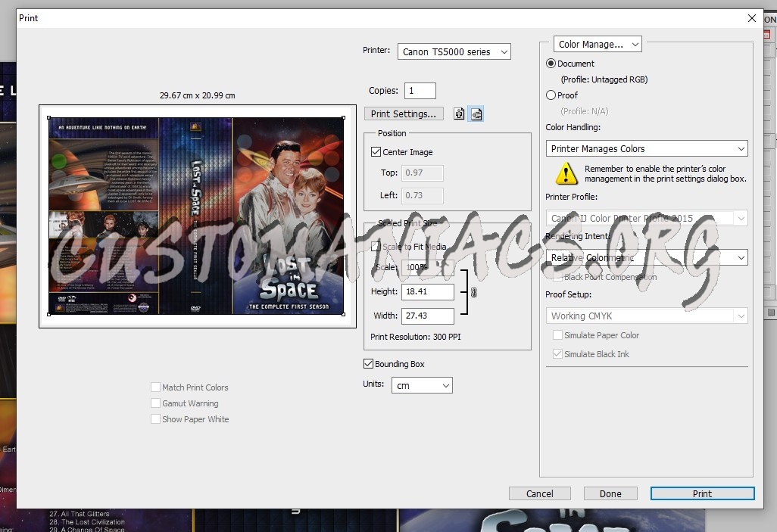Toggle the Gamut Warning checkbox

pos(155,403)
